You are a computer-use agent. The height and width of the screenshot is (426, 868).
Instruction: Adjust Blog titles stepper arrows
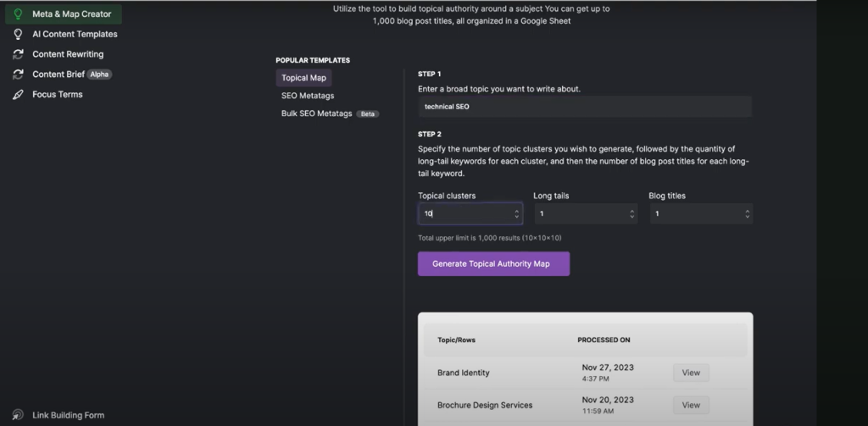[x=748, y=213]
